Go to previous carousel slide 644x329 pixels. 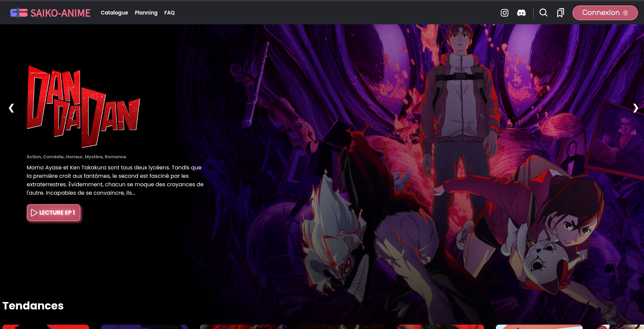[11, 108]
